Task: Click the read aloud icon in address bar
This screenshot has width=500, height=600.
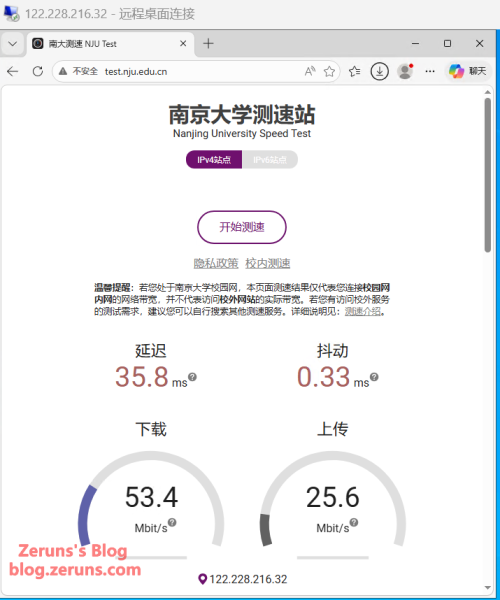Action: pyautogui.click(x=310, y=72)
